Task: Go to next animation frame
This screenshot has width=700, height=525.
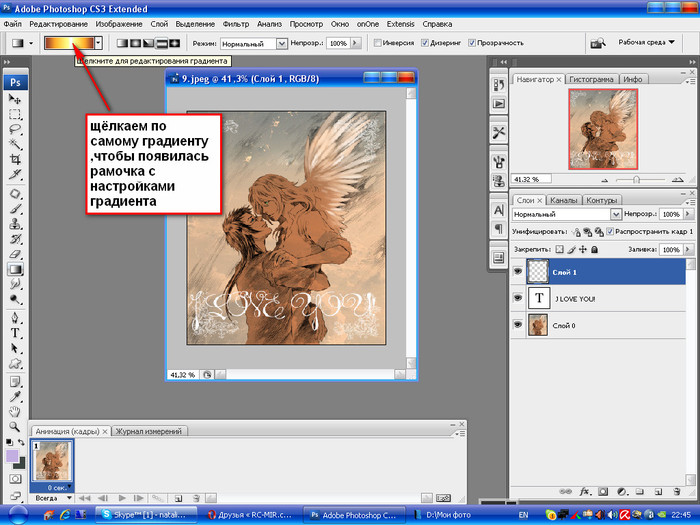Action: click(x=139, y=497)
